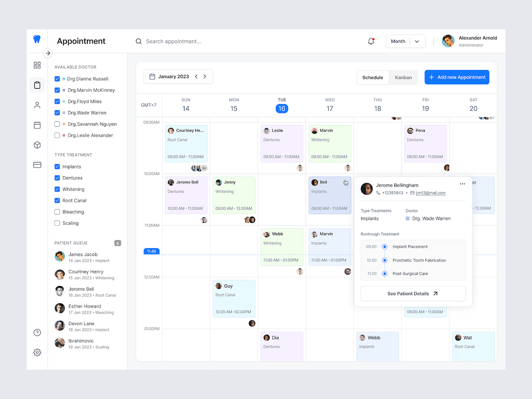Click patient queue count badge 6
The width and height of the screenshot is (532, 399).
[x=118, y=243]
